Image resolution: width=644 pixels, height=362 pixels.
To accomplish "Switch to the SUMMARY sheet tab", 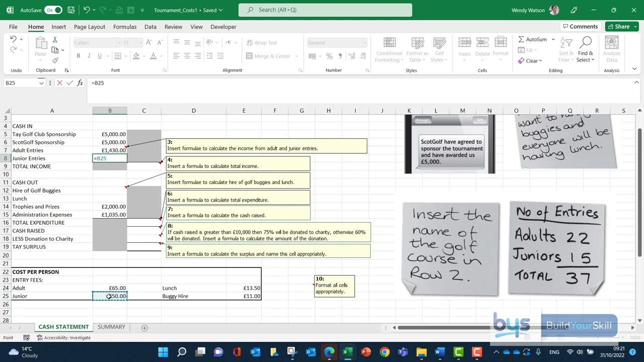I will (111, 327).
